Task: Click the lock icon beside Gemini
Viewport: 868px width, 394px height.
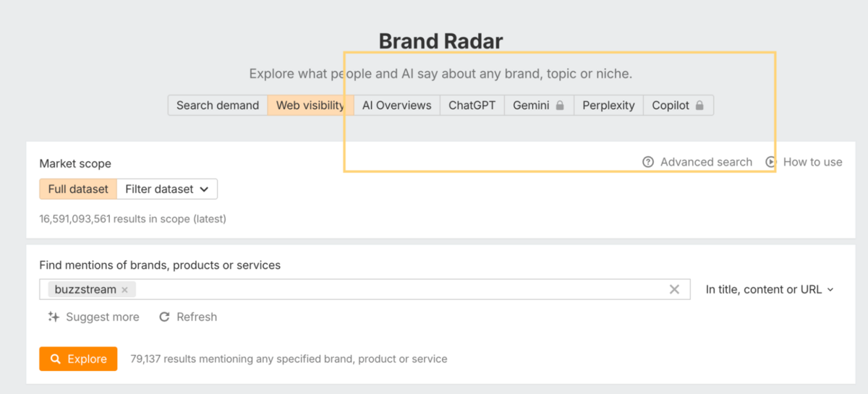Action: click(x=560, y=106)
